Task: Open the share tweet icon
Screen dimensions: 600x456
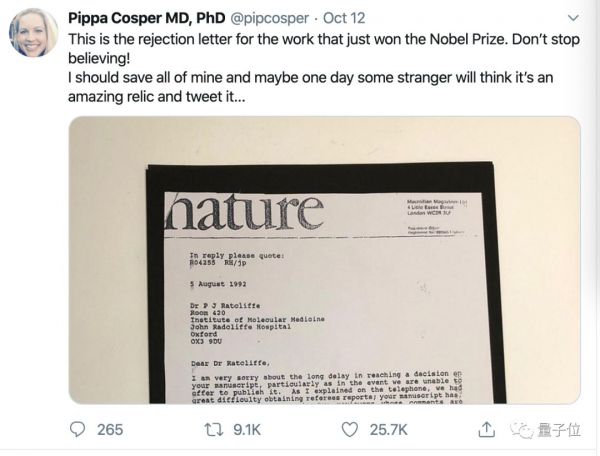Action: coord(486,429)
